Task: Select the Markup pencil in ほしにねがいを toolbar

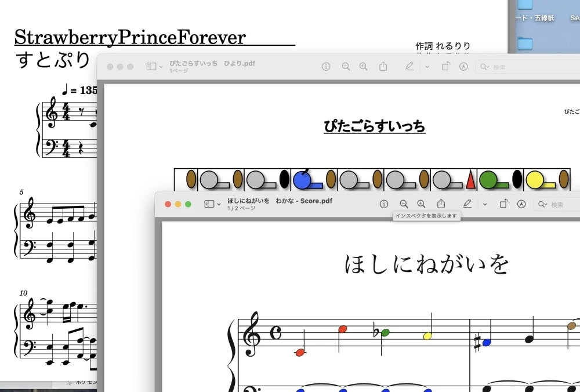Action: 467,204
